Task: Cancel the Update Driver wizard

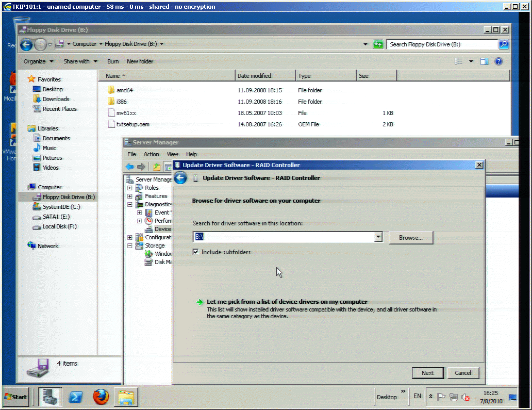Action: click(x=463, y=373)
